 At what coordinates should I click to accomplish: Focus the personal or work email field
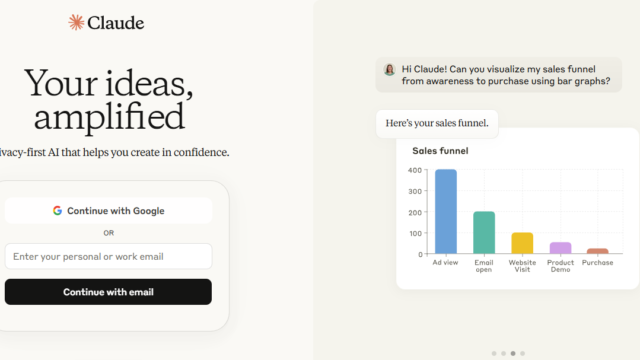[109, 256]
